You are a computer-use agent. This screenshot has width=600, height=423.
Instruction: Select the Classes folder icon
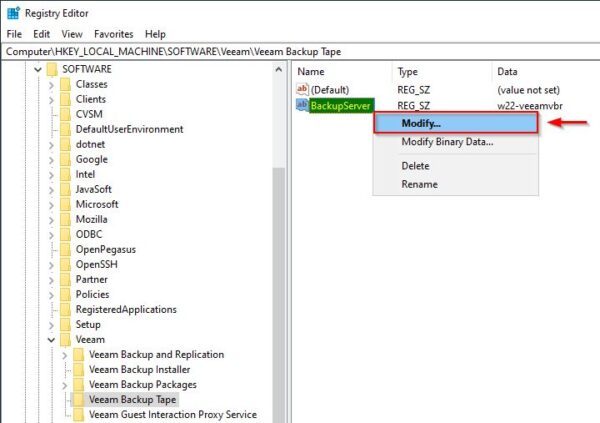(x=65, y=84)
